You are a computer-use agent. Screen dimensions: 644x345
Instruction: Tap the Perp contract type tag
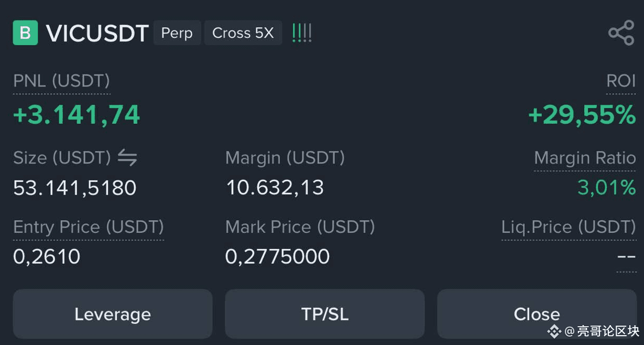click(x=177, y=33)
